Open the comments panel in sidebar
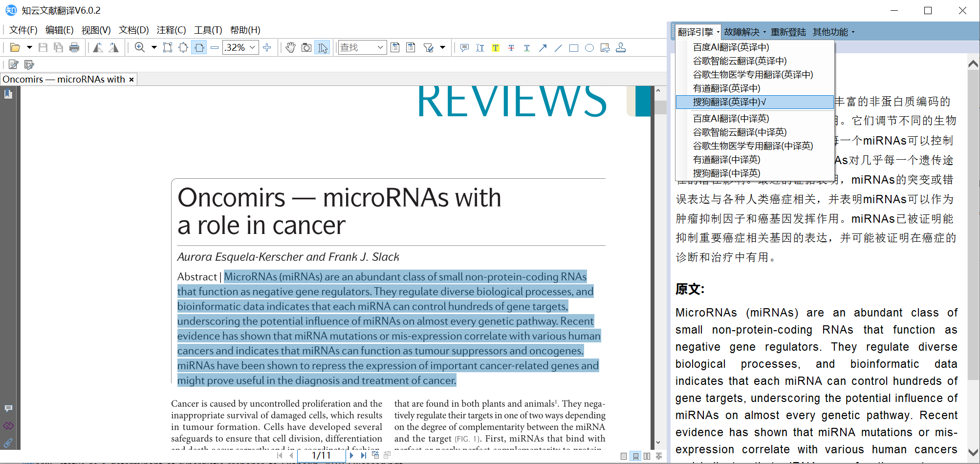 click(8, 408)
